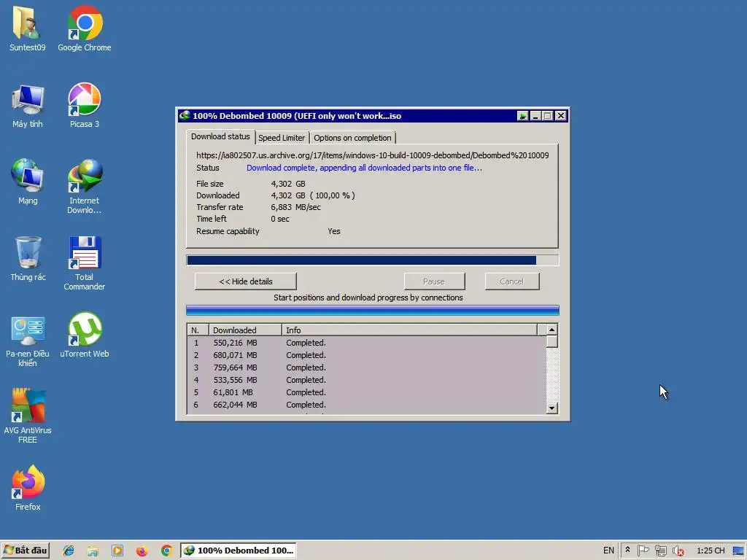
Task: Open the Options on completion tab
Action: point(352,138)
